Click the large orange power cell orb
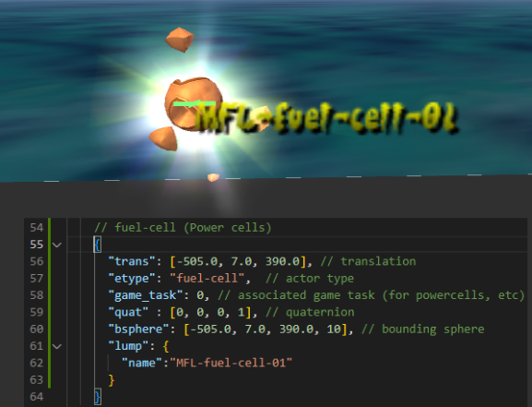532x407 pixels. [192, 103]
